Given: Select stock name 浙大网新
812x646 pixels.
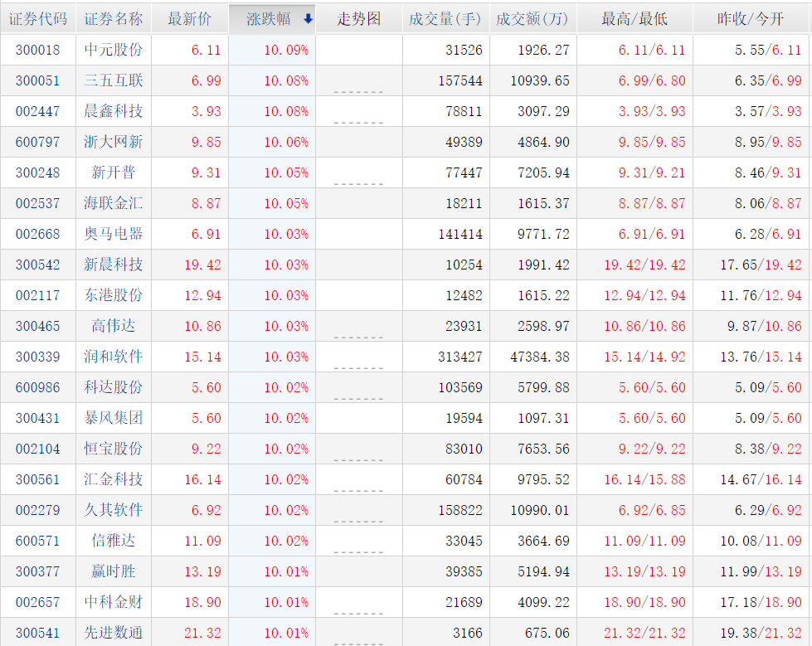Looking at the screenshot, I should (x=114, y=142).
